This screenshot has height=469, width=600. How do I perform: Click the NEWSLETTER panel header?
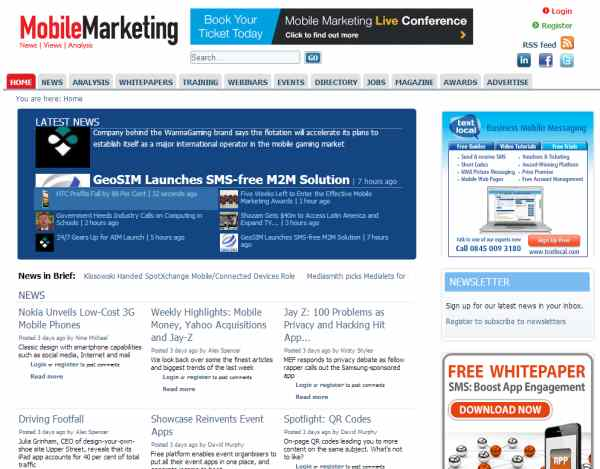coord(517,282)
